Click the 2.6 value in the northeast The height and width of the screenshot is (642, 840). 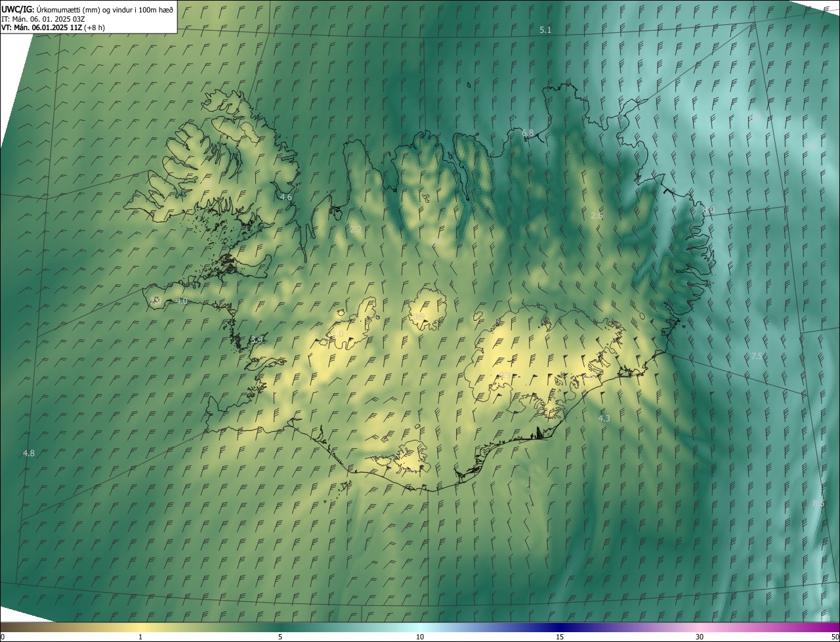[x=596, y=215]
